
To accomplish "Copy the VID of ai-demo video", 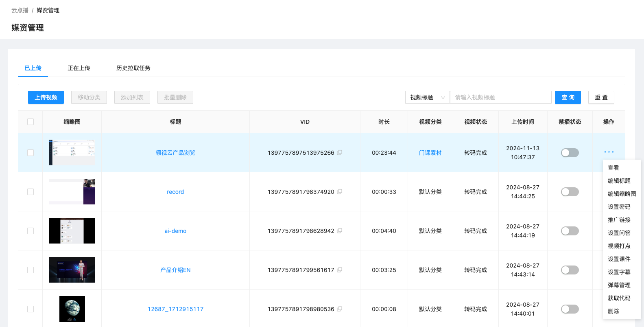I will (339, 231).
